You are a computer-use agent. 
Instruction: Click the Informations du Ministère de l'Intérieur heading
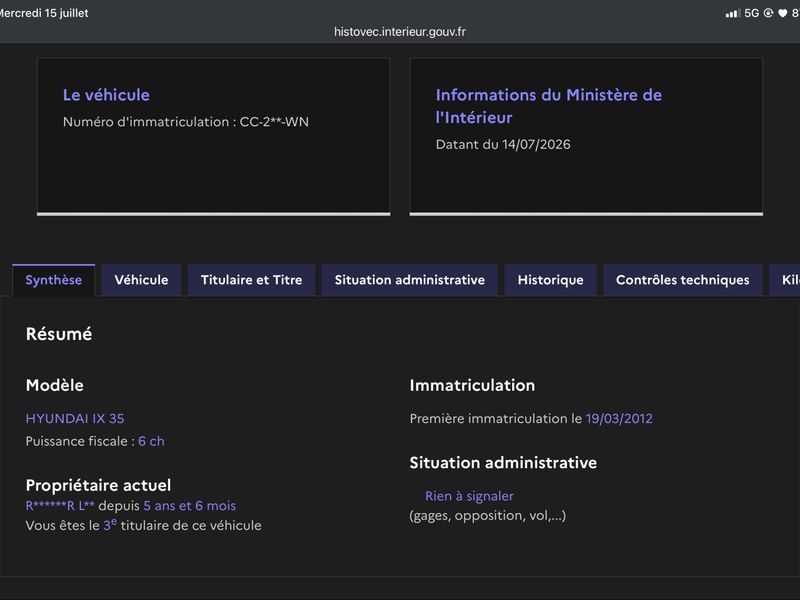[x=549, y=106]
